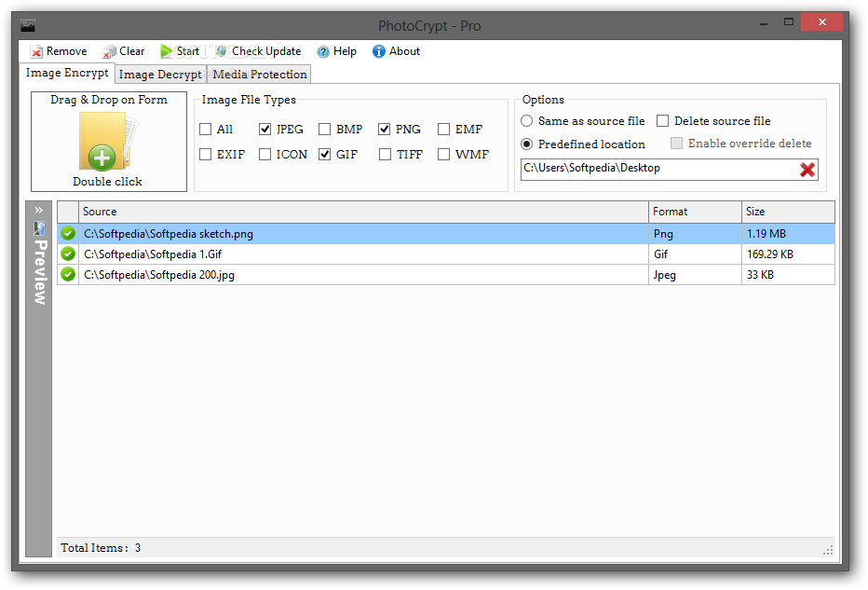
Task: Tick the EXIF checkbox
Action: click(206, 154)
